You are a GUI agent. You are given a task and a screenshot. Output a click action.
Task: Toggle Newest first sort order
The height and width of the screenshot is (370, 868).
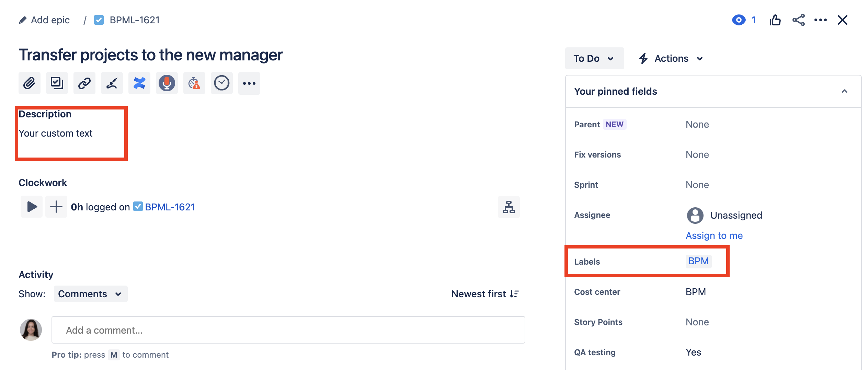pos(485,294)
